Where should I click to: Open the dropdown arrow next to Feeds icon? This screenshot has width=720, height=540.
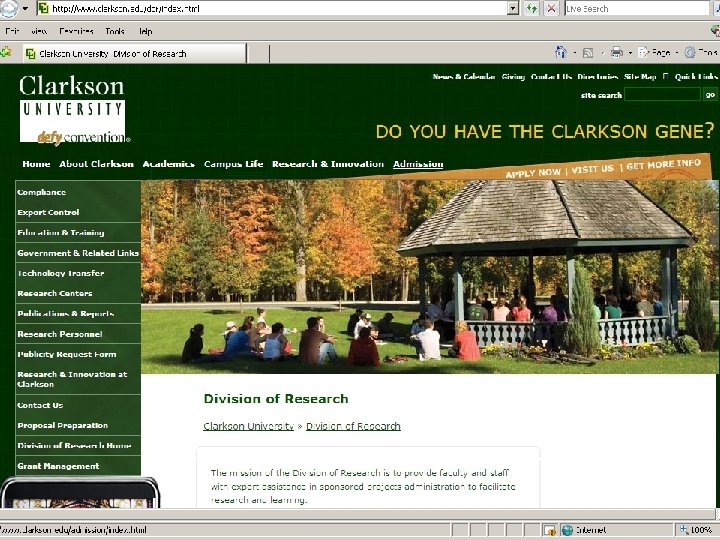click(602, 53)
